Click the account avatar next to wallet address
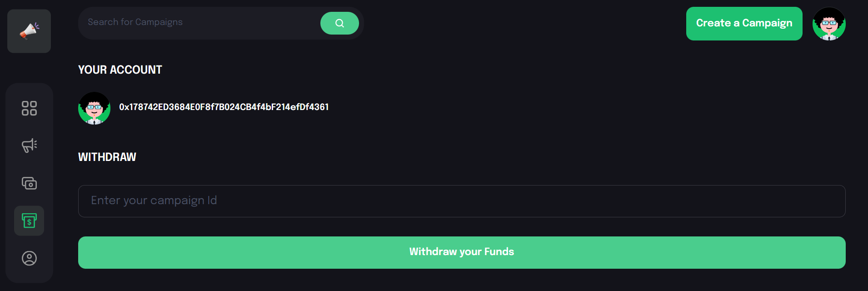This screenshot has width=868, height=291. 94,108
